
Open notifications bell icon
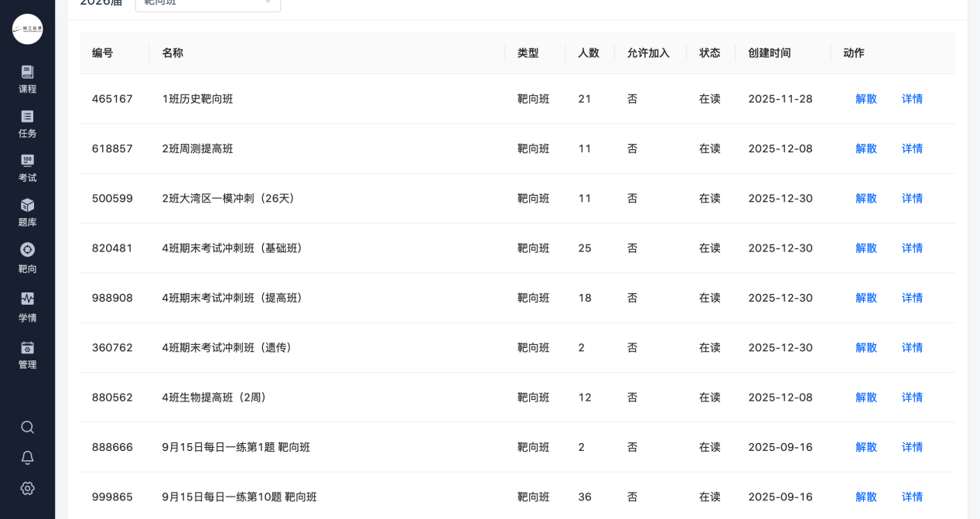click(x=27, y=458)
